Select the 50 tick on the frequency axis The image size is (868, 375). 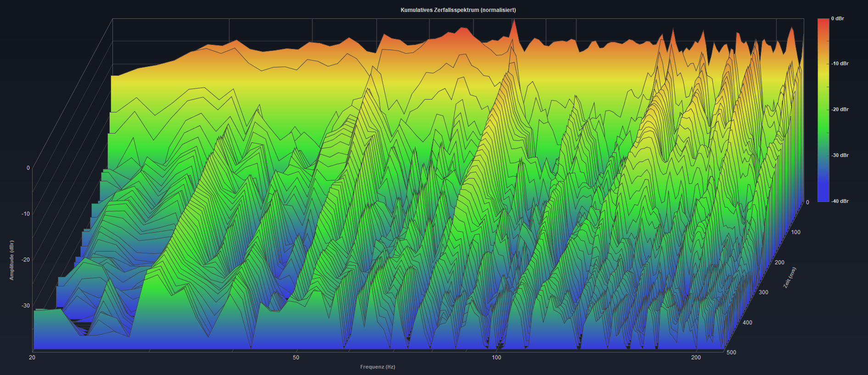pyautogui.click(x=296, y=358)
